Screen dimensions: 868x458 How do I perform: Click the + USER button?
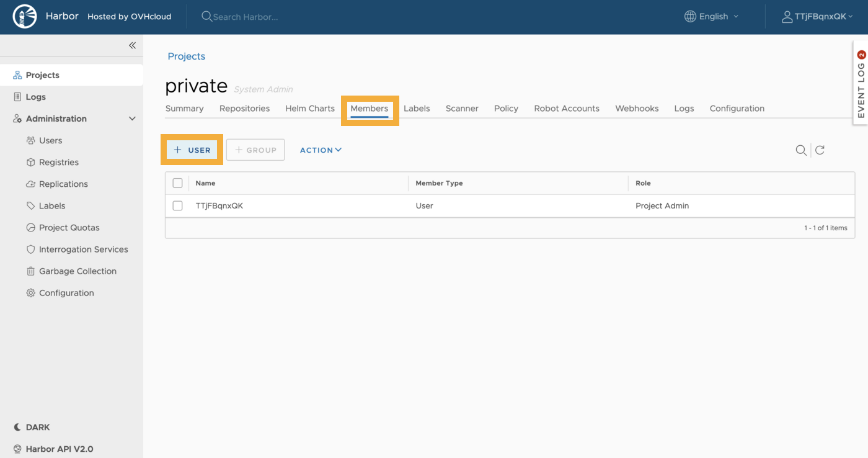(x=192, y=150)
